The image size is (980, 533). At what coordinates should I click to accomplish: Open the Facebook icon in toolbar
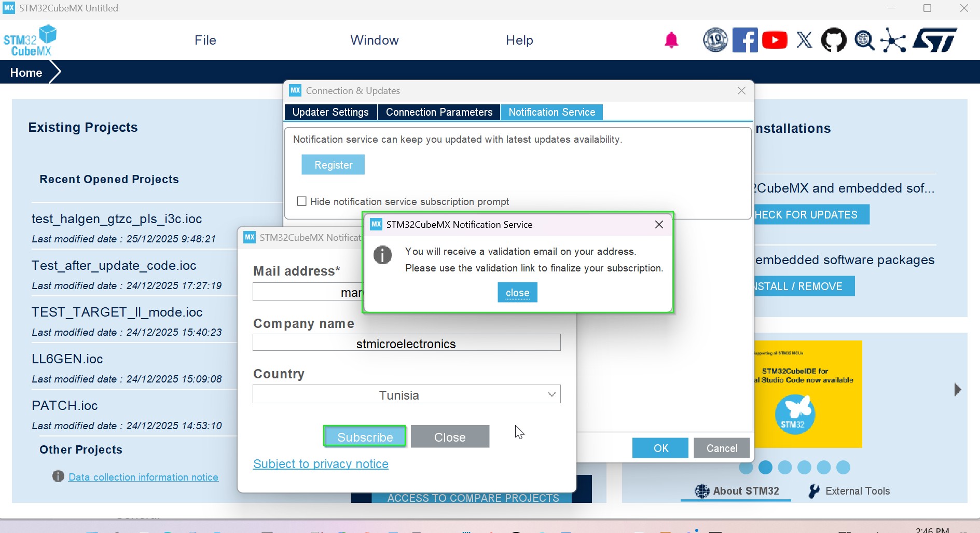tap(745, 40)
